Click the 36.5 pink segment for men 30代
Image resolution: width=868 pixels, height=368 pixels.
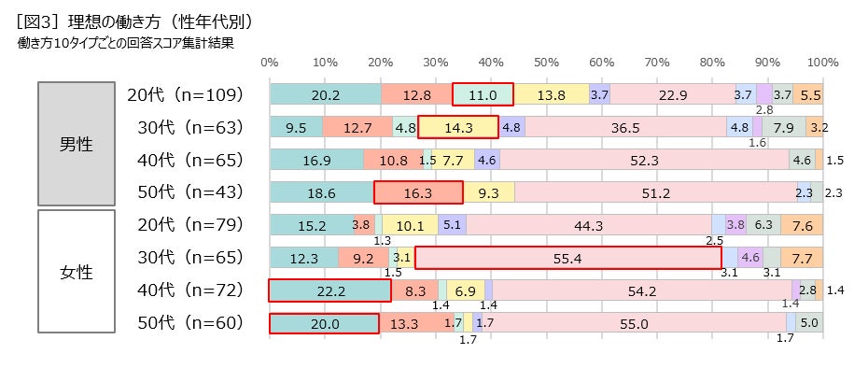click(x=625, y=127)
